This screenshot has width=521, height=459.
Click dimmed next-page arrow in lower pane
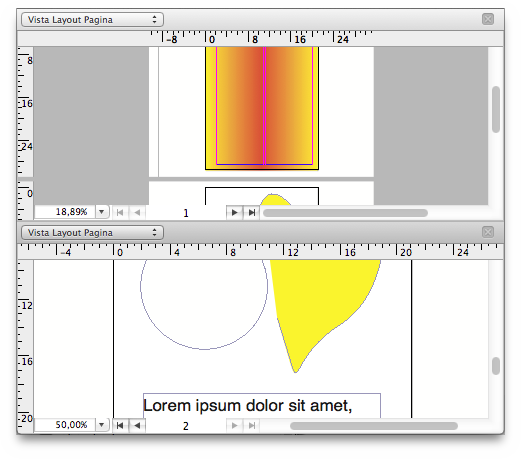click(x=234, y=425)
